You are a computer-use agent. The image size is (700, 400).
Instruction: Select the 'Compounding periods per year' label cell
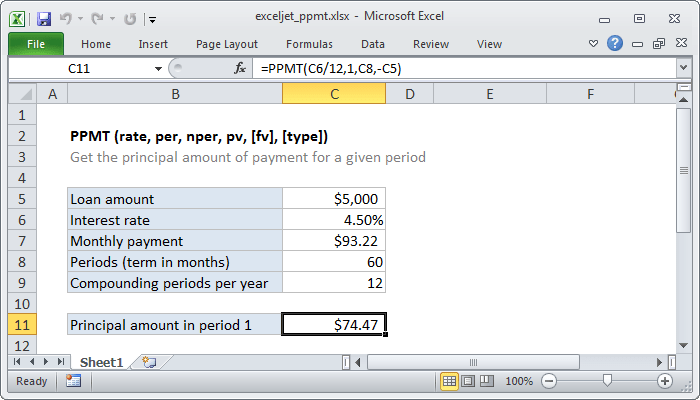(x=175, y=283)
